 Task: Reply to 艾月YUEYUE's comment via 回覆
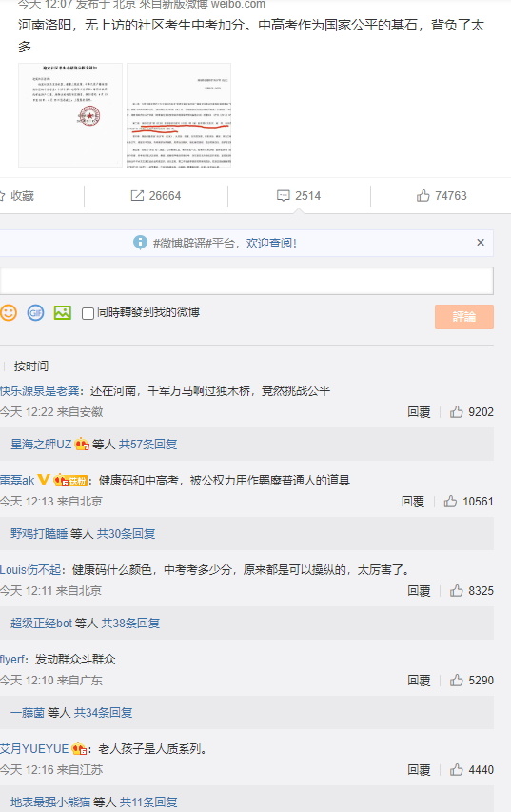click(x=419, y=770)
